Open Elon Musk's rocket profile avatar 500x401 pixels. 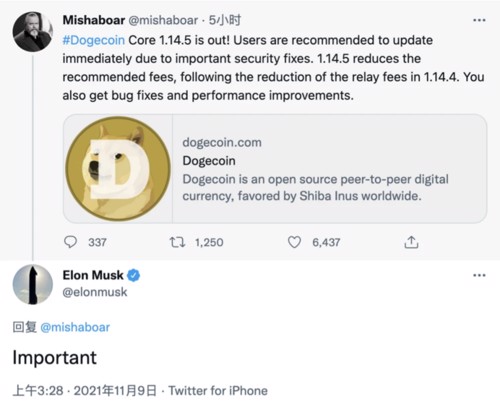[x=33, y=284]
